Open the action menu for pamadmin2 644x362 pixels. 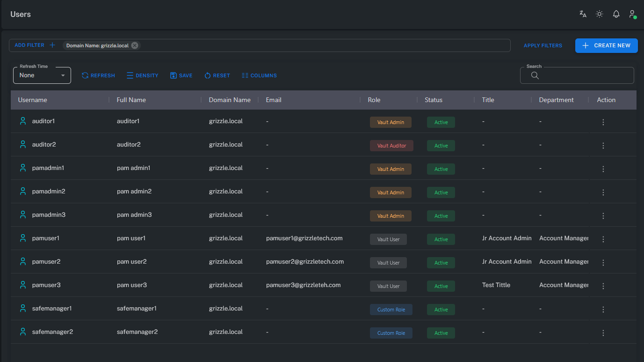(603, 192)
